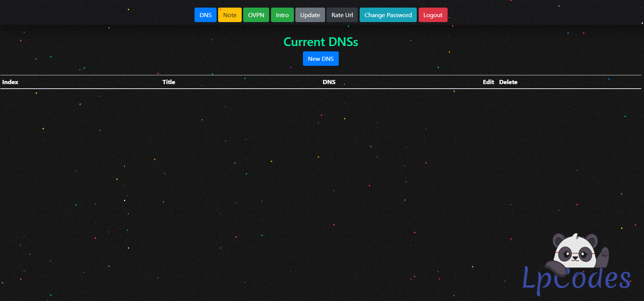Open the DNS page in the navigation

point(205,15)
